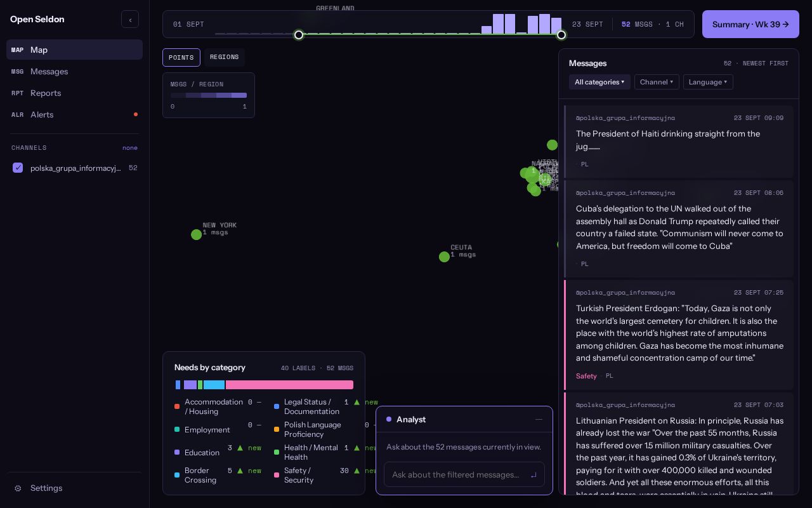Open Settings via the gear icon
Screen dimensions: 812x508
pos(18,488)
